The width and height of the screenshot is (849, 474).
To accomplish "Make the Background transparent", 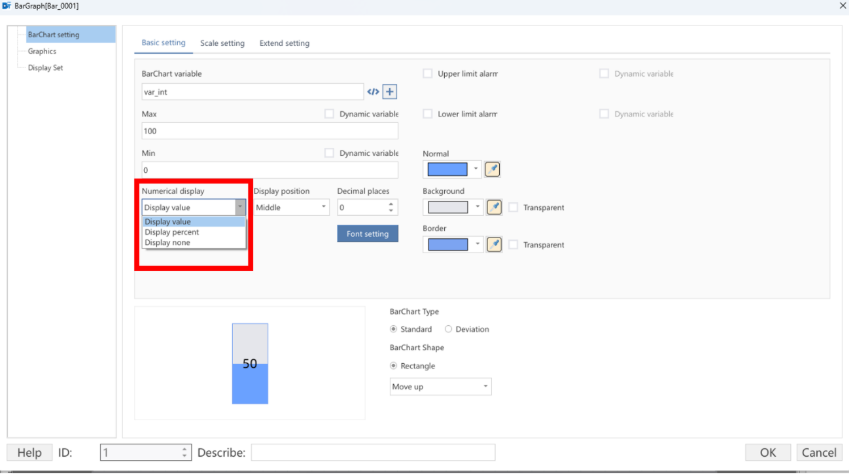I will click(513, 207).
